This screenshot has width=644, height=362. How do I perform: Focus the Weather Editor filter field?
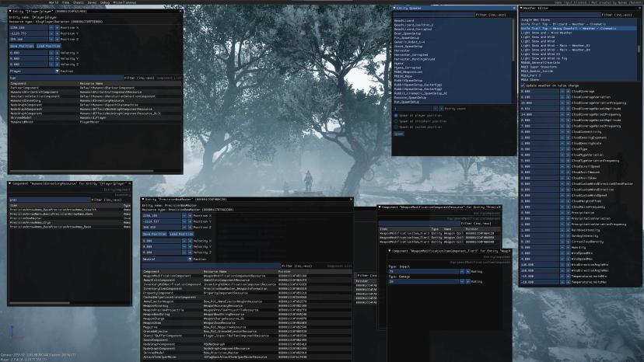click(560, 15)
